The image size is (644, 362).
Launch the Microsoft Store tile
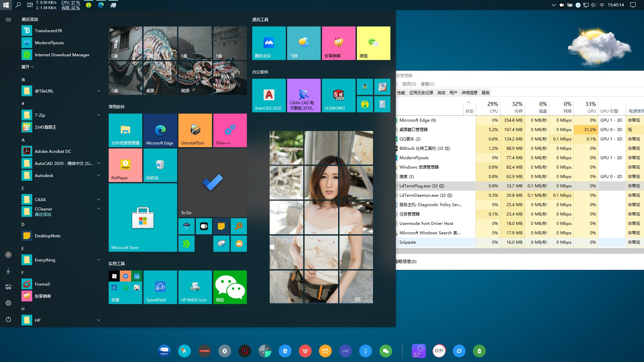coord(143,217)
